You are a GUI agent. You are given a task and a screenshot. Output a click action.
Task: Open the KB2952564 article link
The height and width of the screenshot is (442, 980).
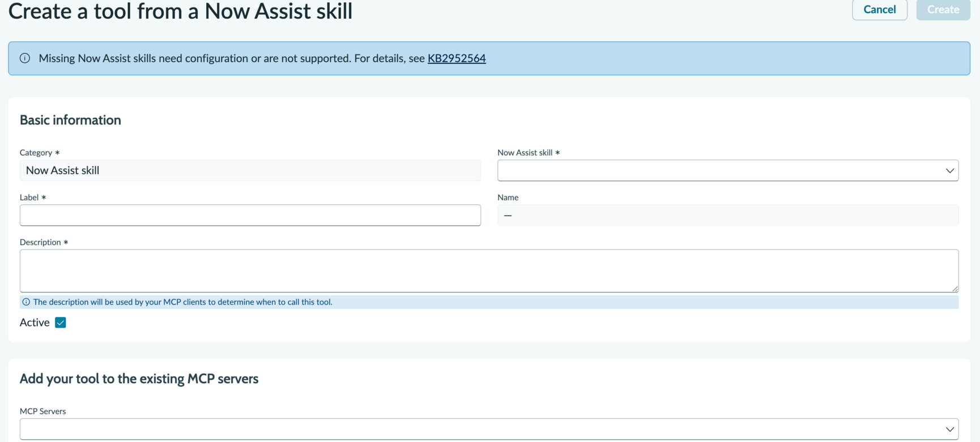coord(457,58)
